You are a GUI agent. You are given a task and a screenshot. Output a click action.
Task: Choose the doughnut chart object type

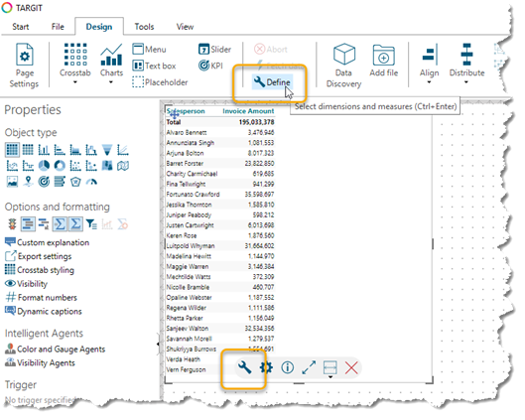[x=60, y=166]
